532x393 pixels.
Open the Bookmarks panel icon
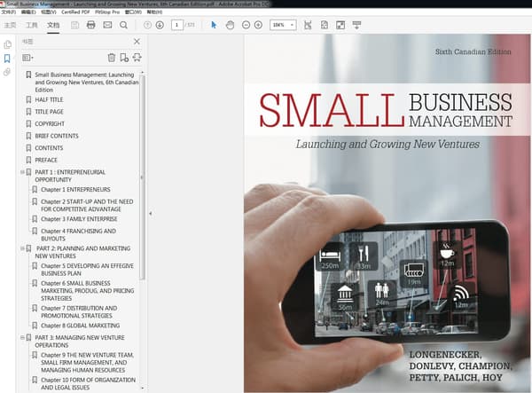tap(7, 59)
